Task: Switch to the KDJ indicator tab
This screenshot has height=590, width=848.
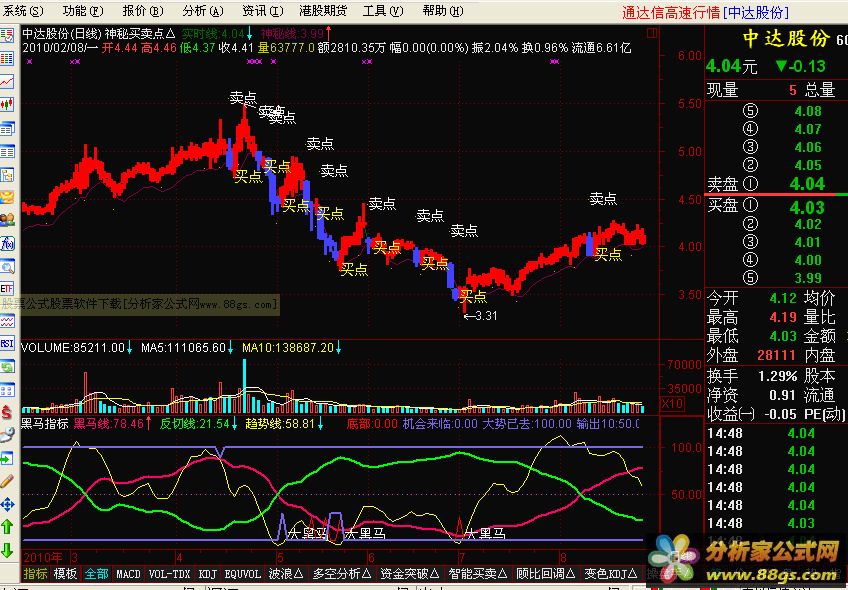Action: pyautogui.click(x=208, y=574)
